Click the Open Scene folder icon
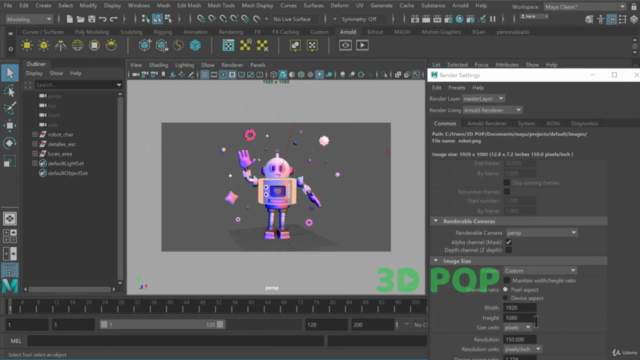The height and width of the screenshot is (360, 640). tap(80, 19)
